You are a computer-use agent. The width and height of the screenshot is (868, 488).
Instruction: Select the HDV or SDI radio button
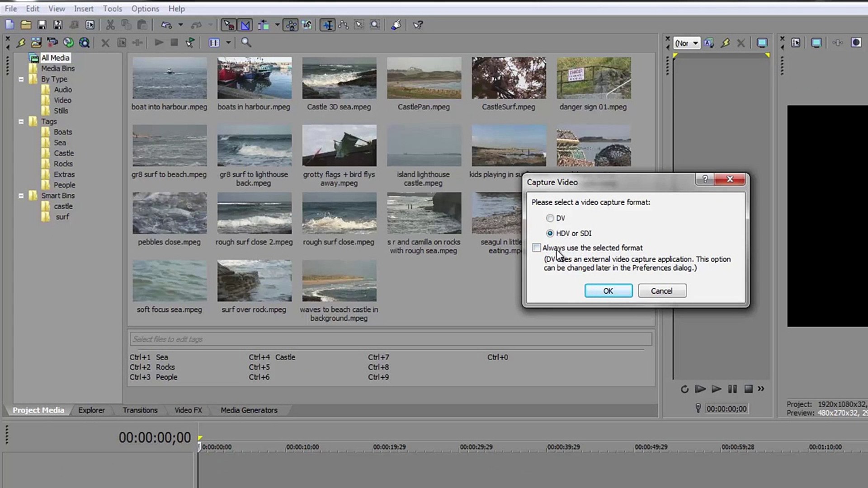click(x=550, y=233)
